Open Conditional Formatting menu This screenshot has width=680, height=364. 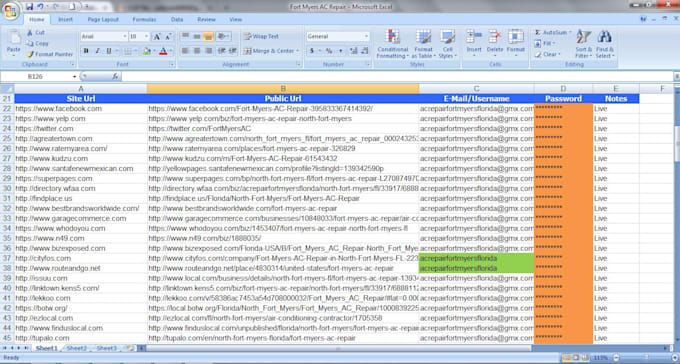click(x=392, y=43)
